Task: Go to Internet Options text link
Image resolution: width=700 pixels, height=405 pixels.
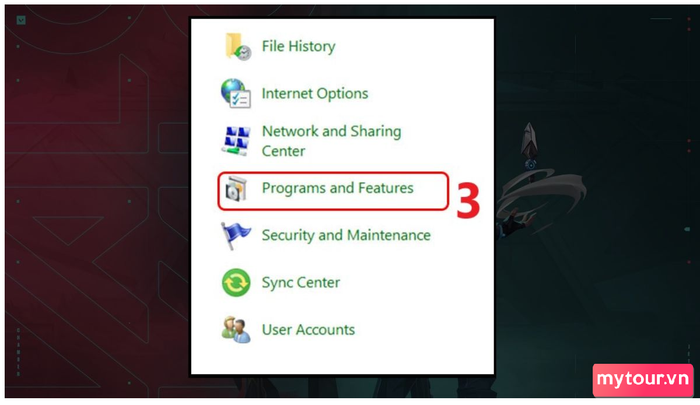Action: coord(315,94)
